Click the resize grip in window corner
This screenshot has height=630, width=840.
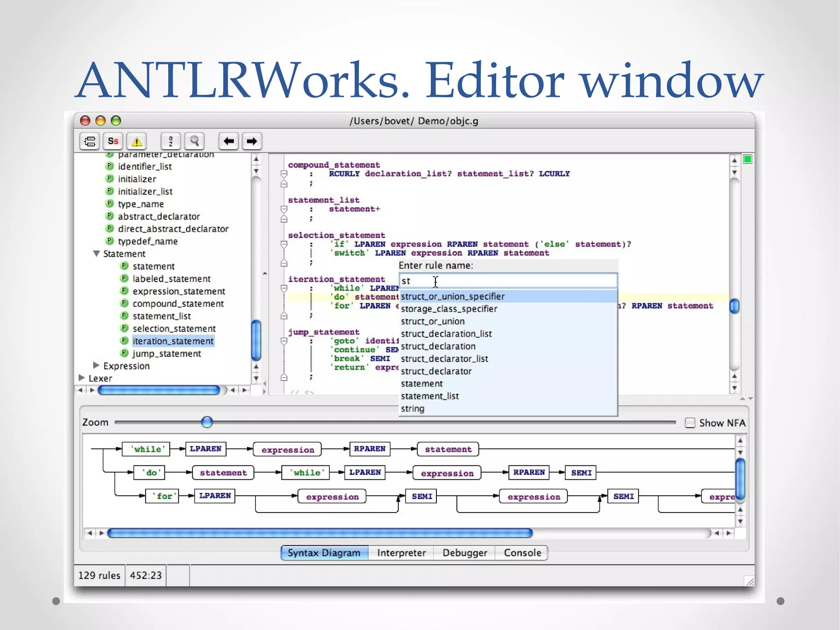750,581
